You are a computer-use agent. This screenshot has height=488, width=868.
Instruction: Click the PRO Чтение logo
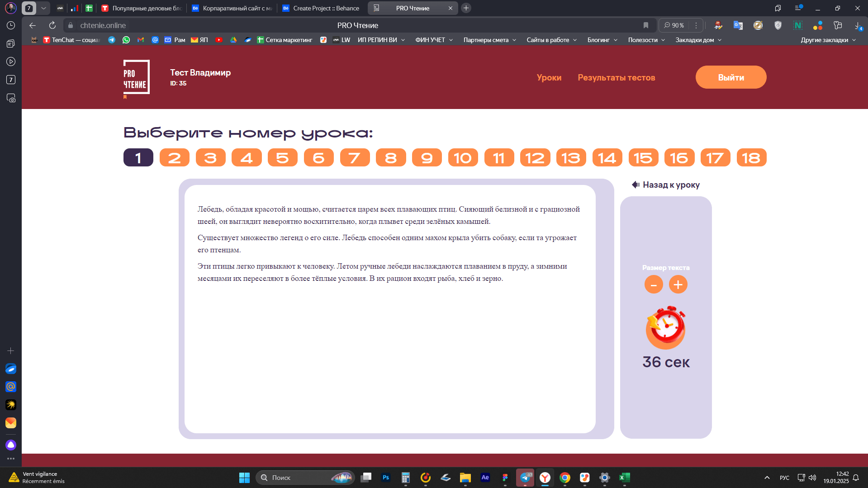click(x=137, y=79)
